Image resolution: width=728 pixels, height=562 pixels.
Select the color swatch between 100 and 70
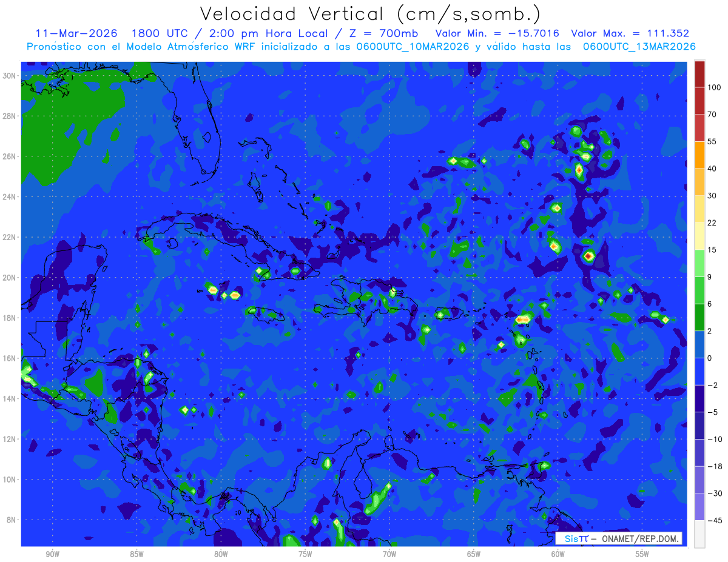[699, 101]
